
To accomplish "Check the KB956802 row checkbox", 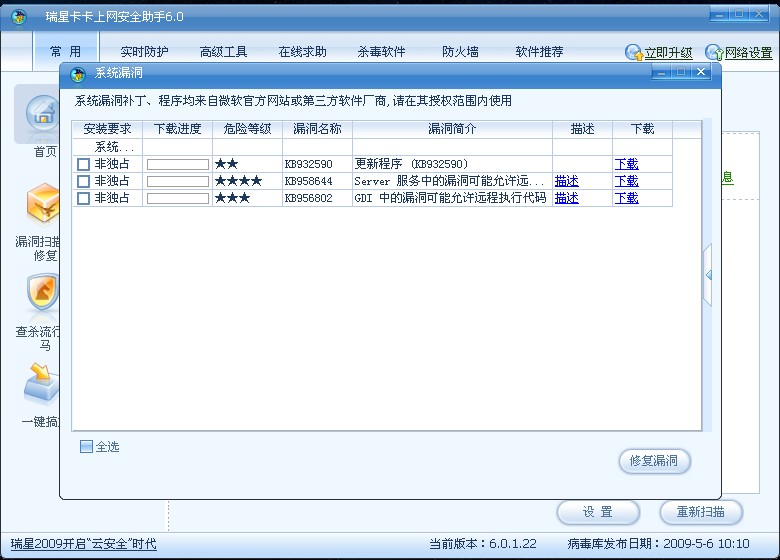I will (x=84, y=198).
